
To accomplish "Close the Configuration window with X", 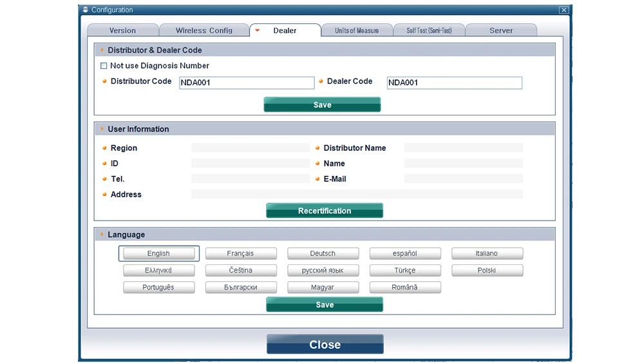I will pyautogui.click(x=564, y=10).
